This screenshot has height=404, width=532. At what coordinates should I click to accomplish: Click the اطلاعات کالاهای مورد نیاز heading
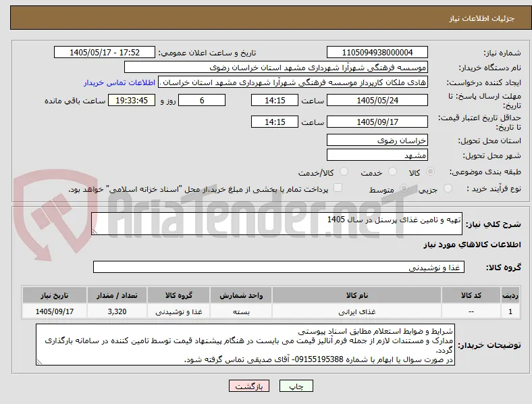point(472,245)
